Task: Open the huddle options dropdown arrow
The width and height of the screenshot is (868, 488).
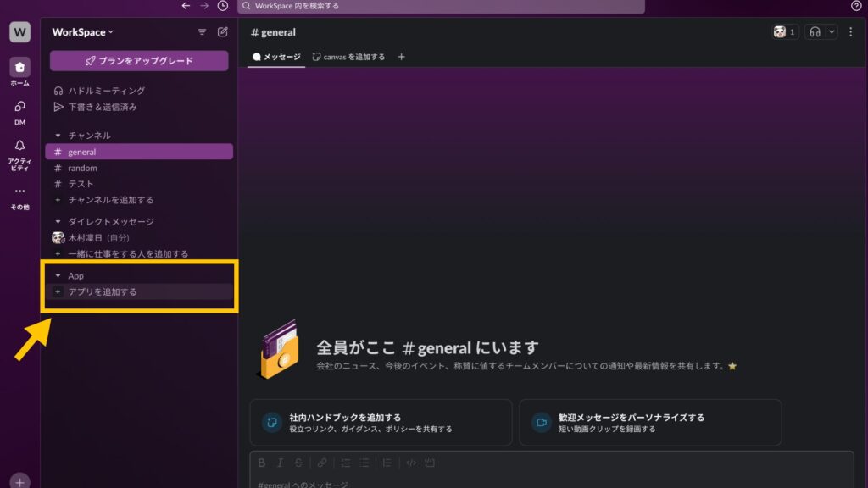Action: click(832, 32)
